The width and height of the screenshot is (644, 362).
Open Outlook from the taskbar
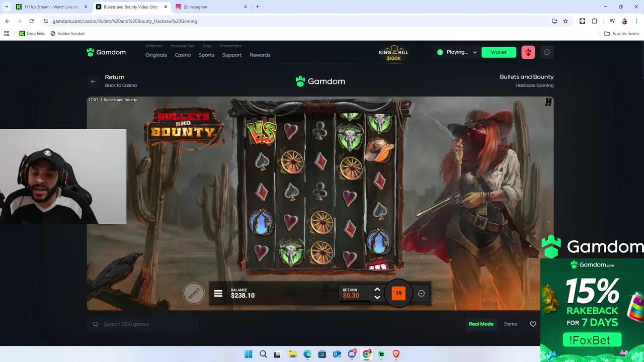[337, 354]
